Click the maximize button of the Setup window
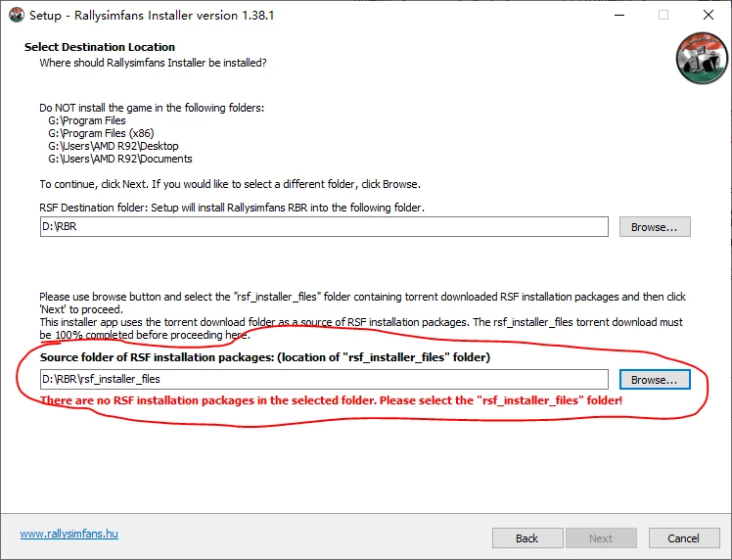Image resolution: width=732 pixels, height=560 pixels. (663, 15)
